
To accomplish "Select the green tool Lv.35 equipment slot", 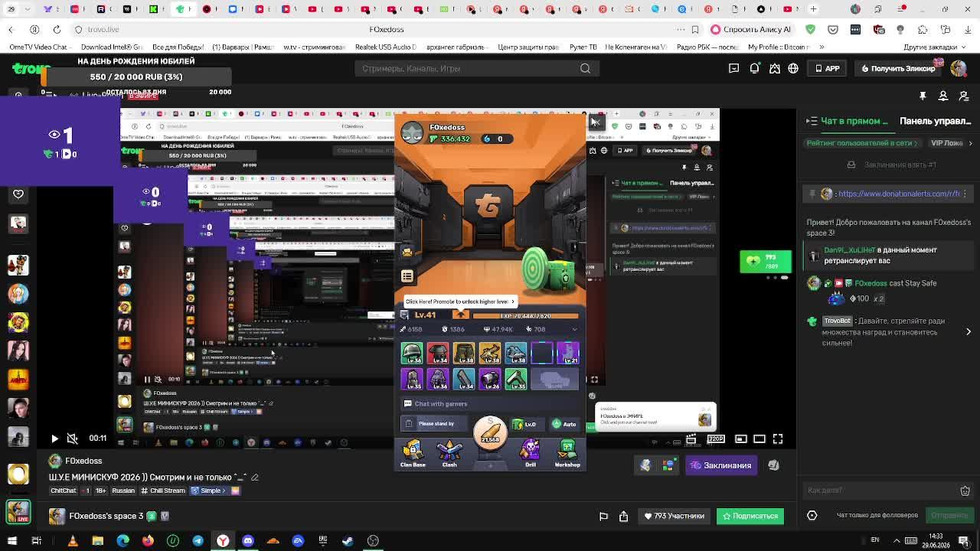I will (x=516, y=379).
